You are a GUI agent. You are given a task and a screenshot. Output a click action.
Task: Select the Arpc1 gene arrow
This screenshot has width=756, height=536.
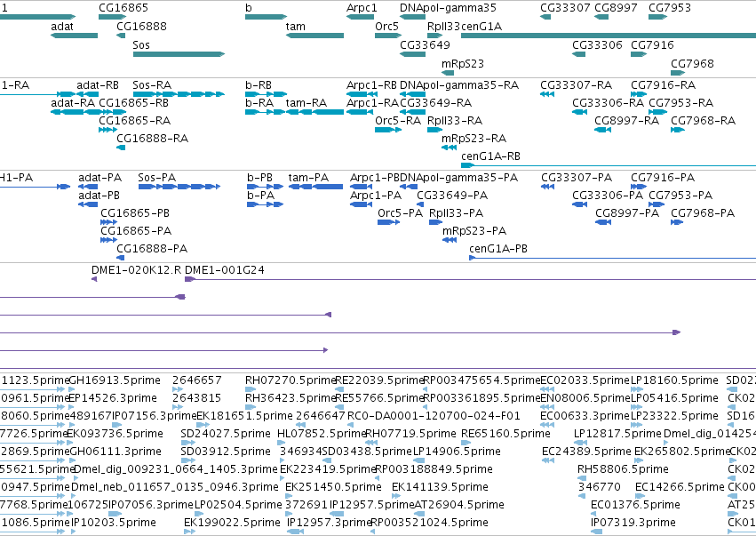tap(360, 17)
